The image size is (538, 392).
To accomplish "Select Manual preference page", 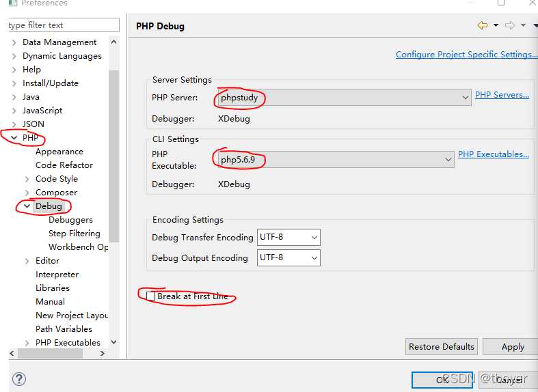I will pyautogui.click(x=50, y=302).
